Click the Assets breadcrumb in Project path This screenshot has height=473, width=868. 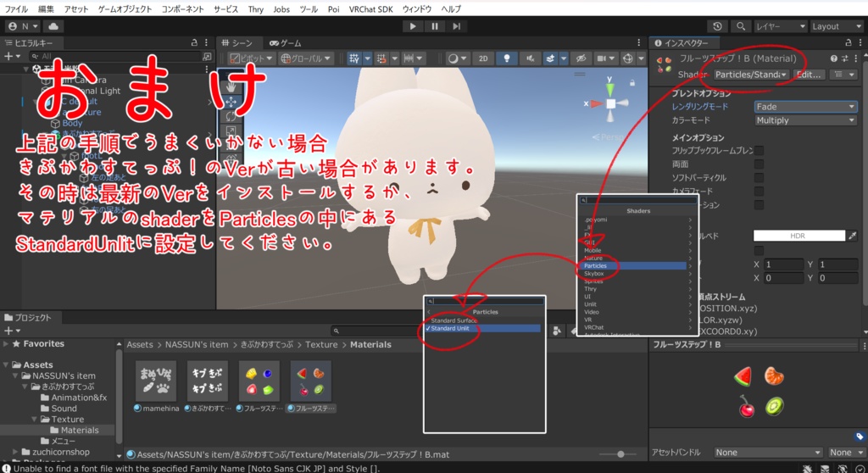(x=140, y=344)
